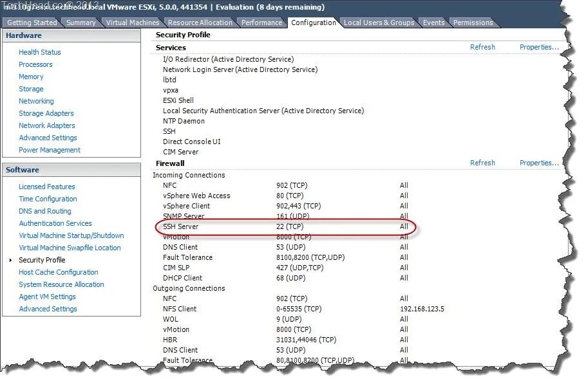Image resolution: width=588 pixels, height=386 pixels.
Task: Open System Resource Allocation link
Action: (61, 284)
